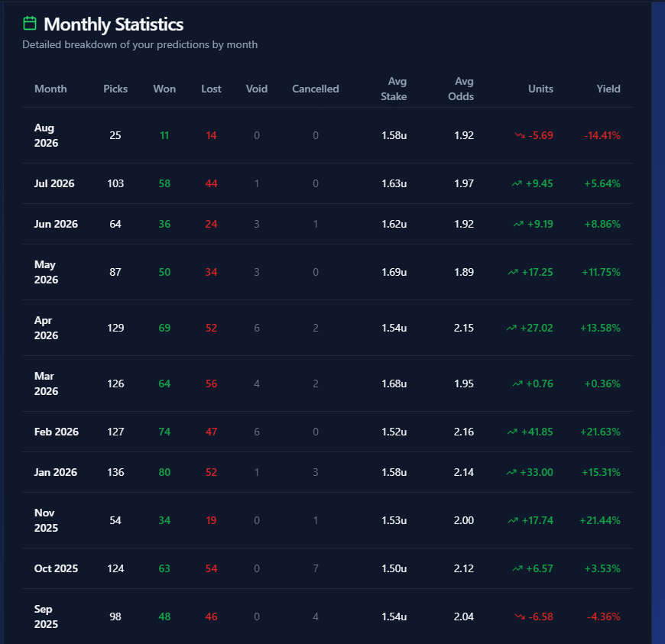This screenshot has height=644, width=665.
Task: Click the Month column header
Action: pyautogui.click(x=50, y=89)
